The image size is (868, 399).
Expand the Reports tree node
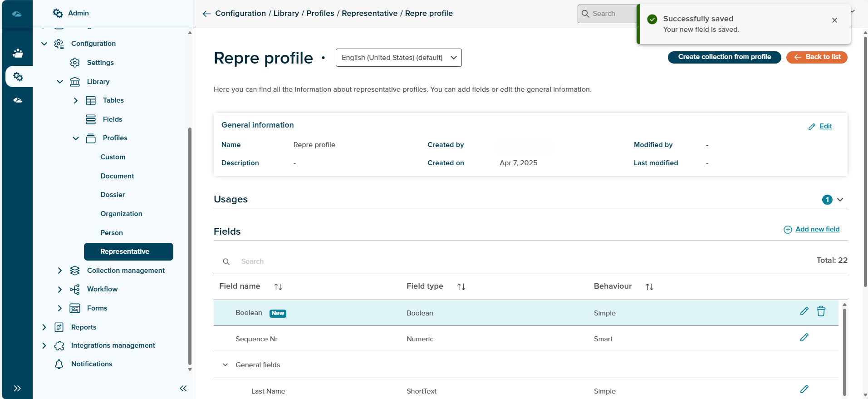[x=44, y=327]
